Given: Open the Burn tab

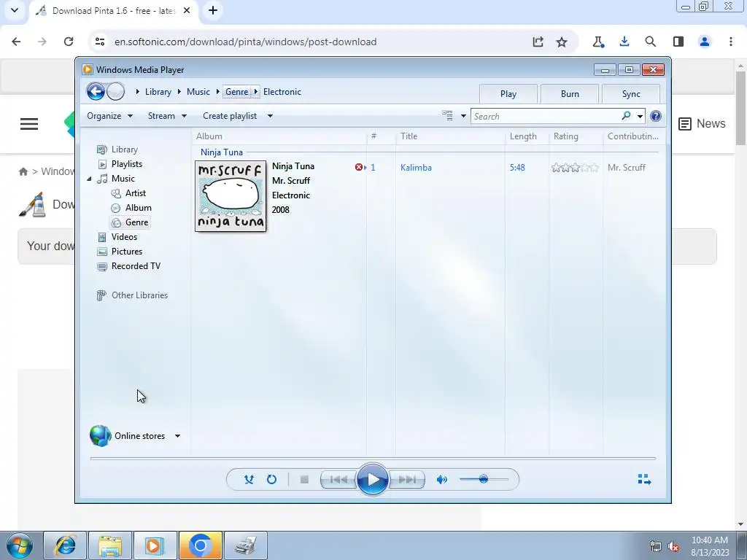Looking at the screenshot, I should (570, 94).
